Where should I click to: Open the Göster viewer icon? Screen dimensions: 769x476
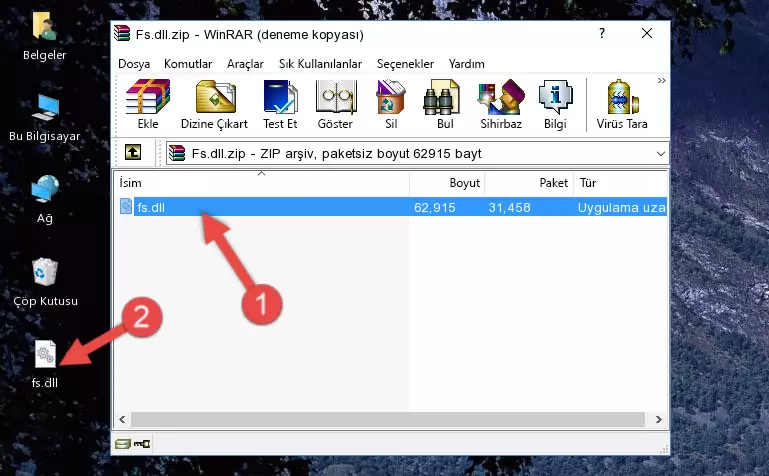tap(335, 104)
